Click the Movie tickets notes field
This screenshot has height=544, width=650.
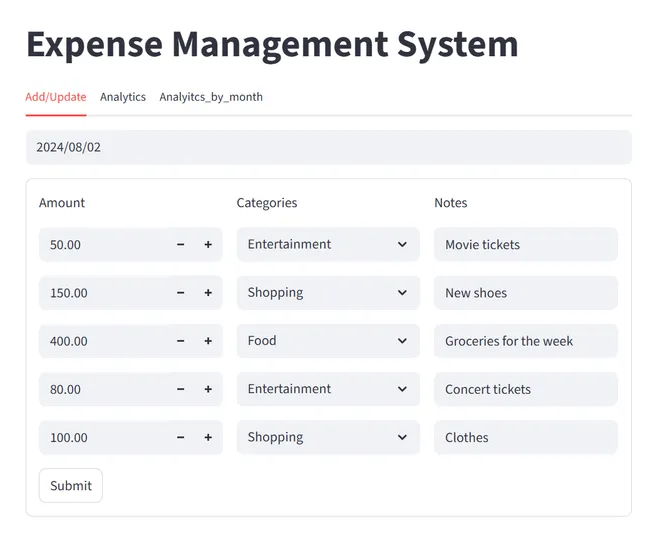click(526, 245)
